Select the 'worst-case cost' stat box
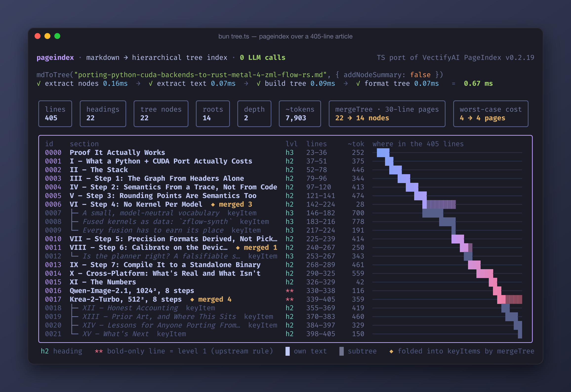 pos(491,114)
